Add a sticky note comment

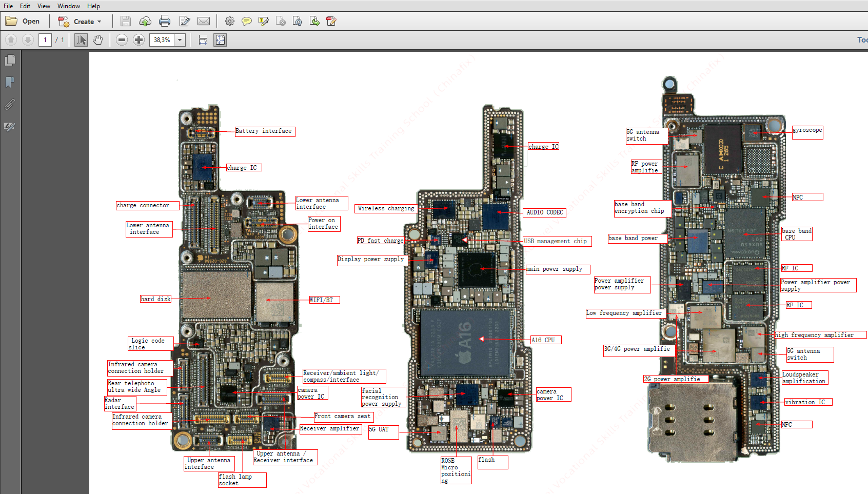coord(247,21)
